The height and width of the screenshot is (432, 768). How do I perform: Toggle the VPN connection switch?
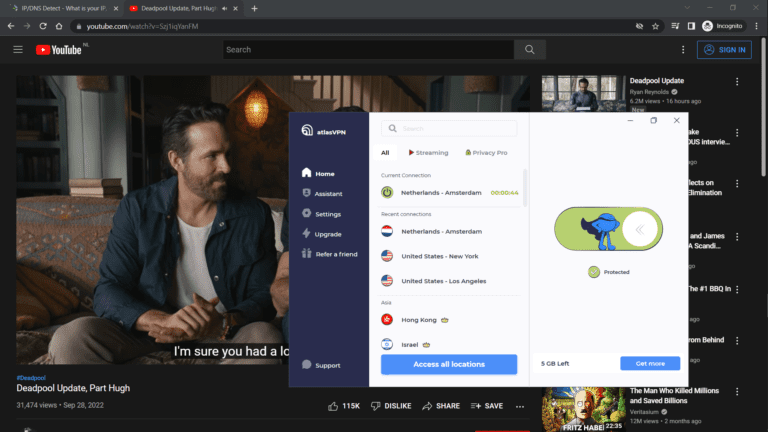click(608, 229)
